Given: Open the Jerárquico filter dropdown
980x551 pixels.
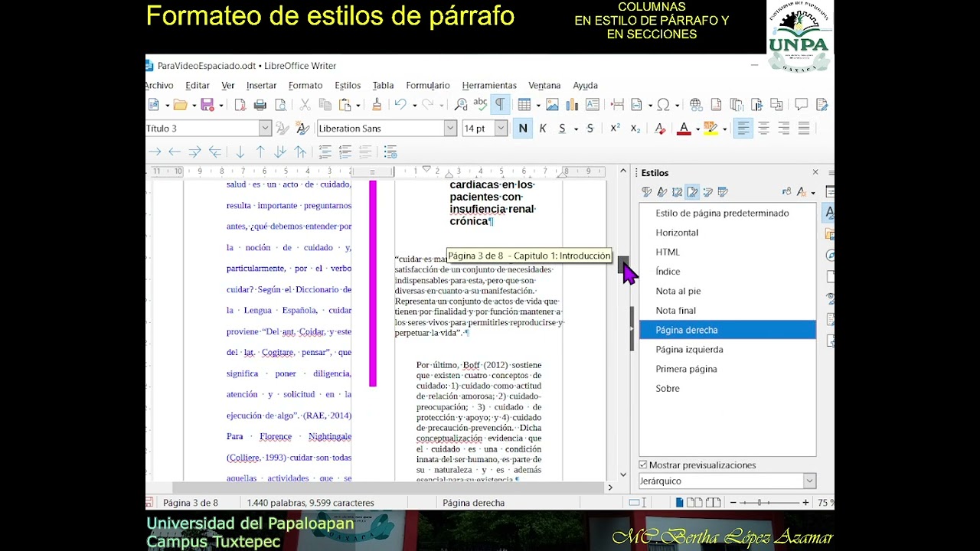Looking at the screenshot, I should (x=809, y=481).
